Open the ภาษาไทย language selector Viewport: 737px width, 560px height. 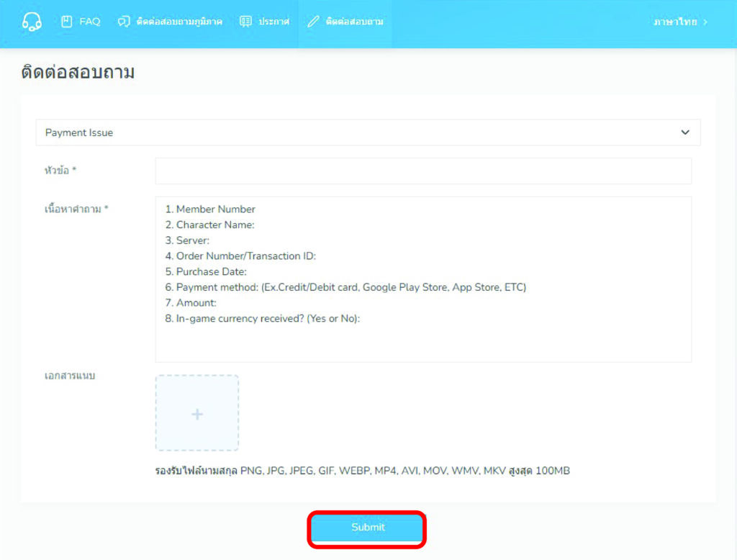click(x=674, y=22)
